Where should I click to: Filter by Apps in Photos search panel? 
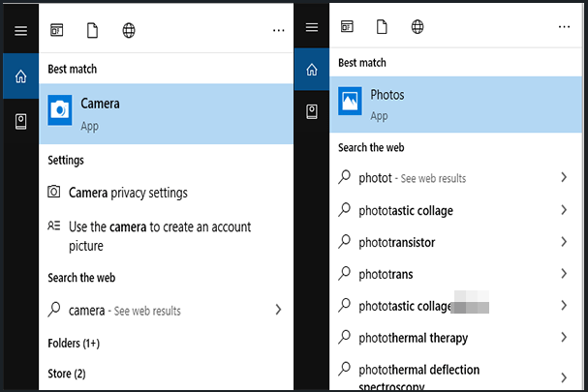(347, 26)
